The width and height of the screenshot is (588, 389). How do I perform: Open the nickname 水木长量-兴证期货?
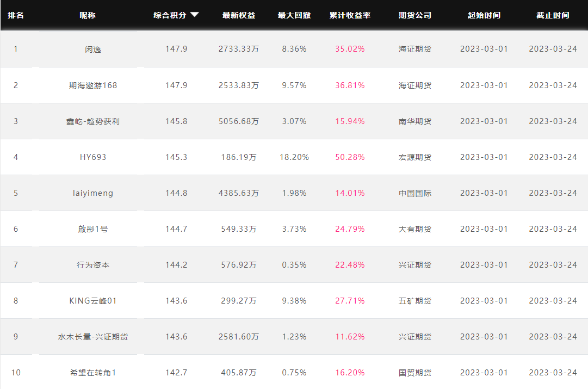(x=93, y=337)
